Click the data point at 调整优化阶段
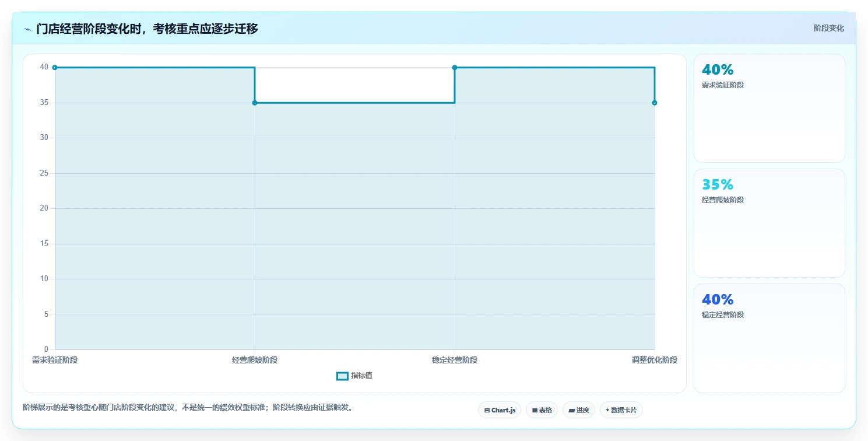Viewport: 868px width, 441px height. (655, 103)
